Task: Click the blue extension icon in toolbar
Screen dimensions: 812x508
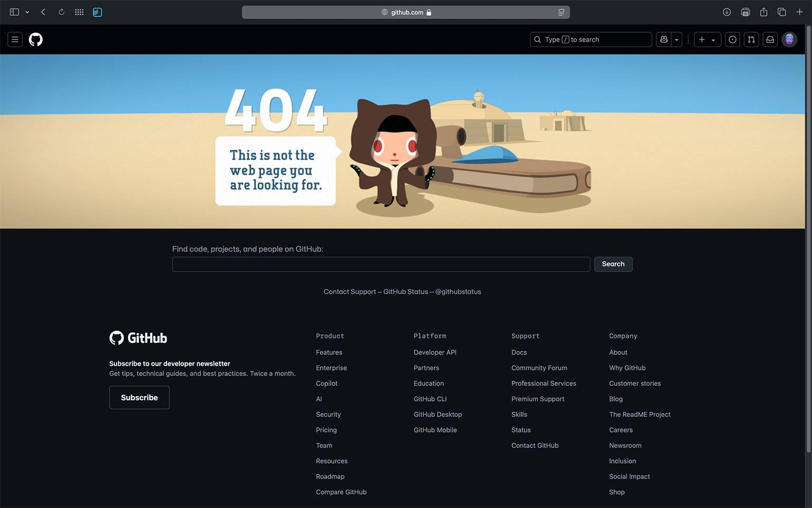Action: (98, 12)
